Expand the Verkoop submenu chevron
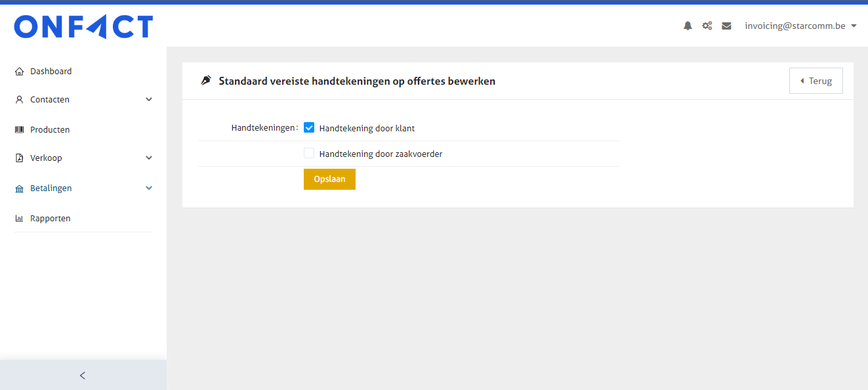This screenshot has height=390, width=868. [x=149, y=158]
